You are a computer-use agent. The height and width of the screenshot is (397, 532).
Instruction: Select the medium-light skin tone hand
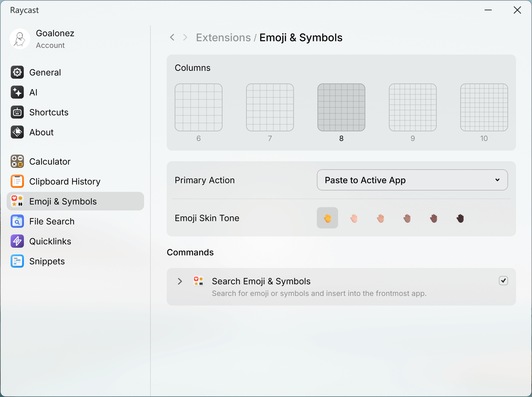(x=381, y=218)
